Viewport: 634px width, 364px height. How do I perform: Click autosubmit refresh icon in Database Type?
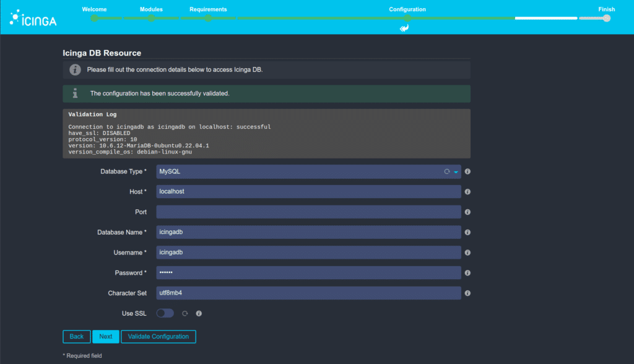pyautogui.click(x=447, y=171)
